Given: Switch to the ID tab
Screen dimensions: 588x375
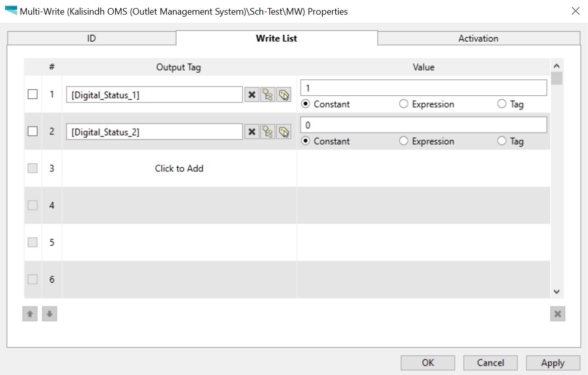Looking at the screenshot, I should (92, 38).
